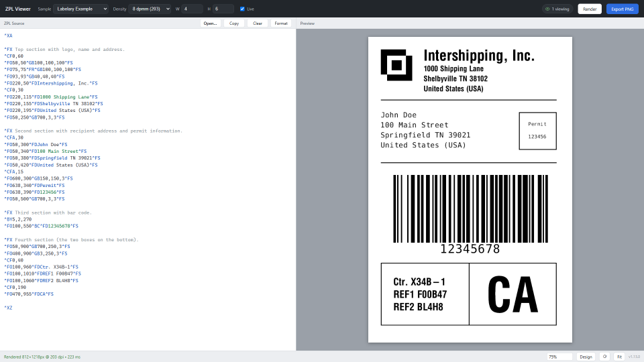644x362 pixels.
Task: Open the zoom percentage dropdown
Action: pos(559,357)
